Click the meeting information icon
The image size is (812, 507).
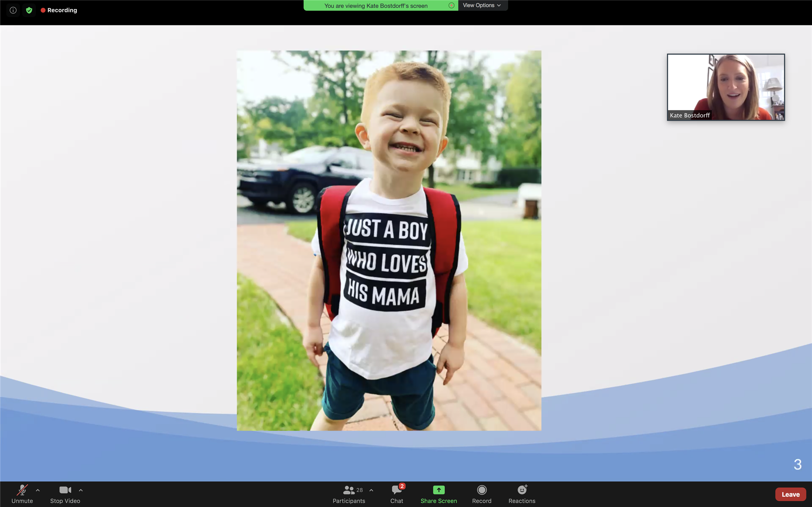[x=13, y=10]
